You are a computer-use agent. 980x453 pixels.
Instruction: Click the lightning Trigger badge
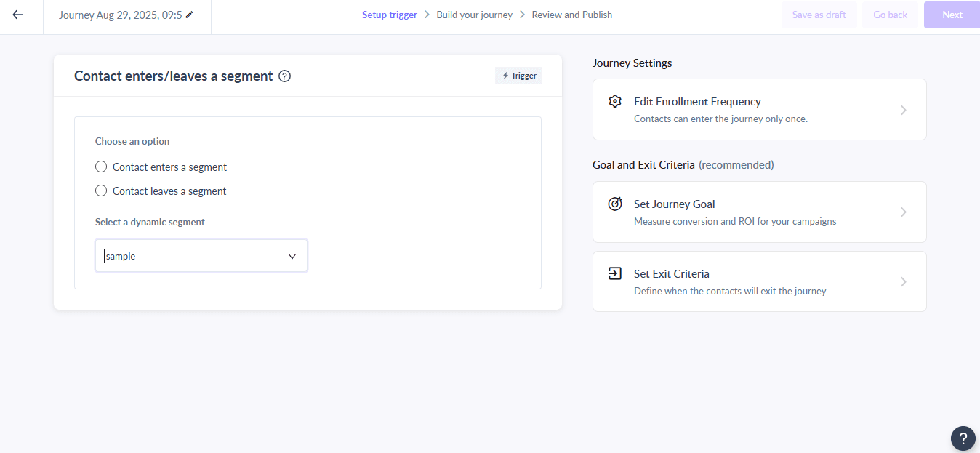518,76
